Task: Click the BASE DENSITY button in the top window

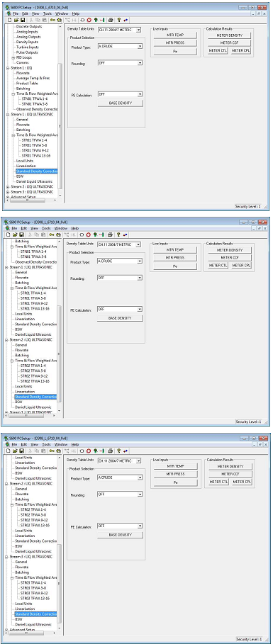Action: coord(121,103)
